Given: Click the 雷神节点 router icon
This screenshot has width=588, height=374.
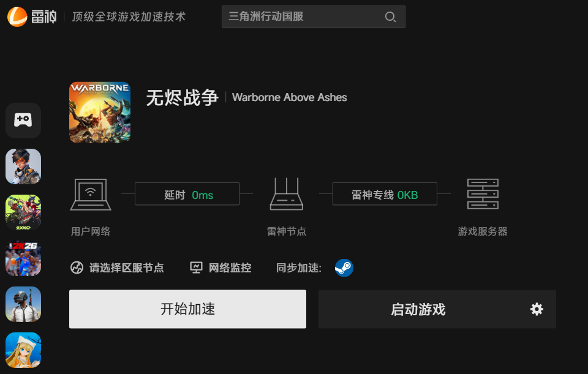Looking at the screenshot, I should click(287, 194).
